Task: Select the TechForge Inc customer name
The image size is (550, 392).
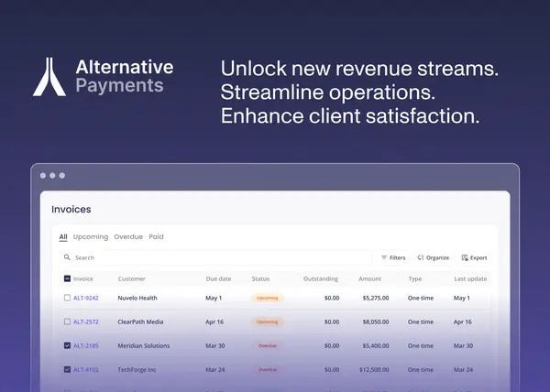Action: (x=137, y=369)
